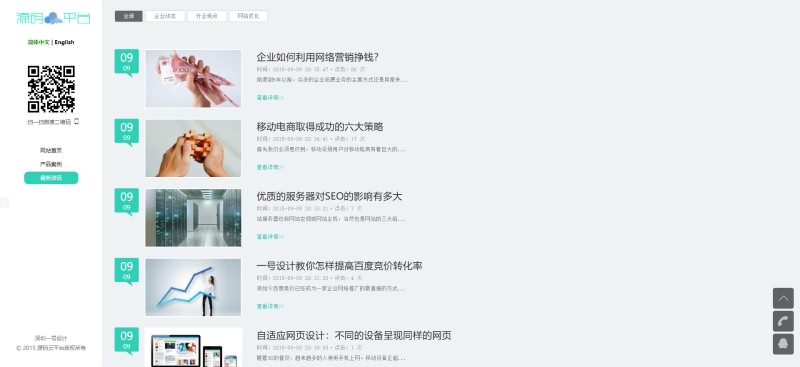
Task: Click date badge beside the server room article
Action: 127,202
